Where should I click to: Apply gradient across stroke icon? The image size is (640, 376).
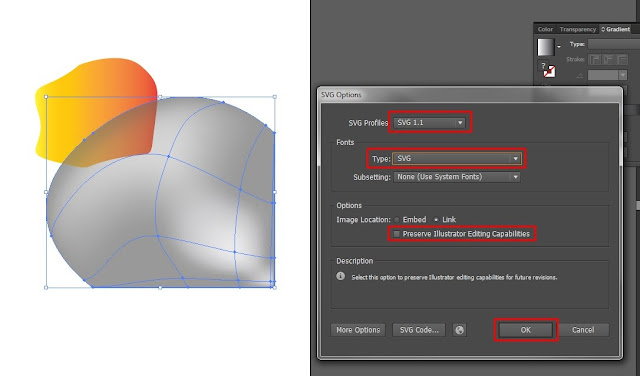(622, 60)
